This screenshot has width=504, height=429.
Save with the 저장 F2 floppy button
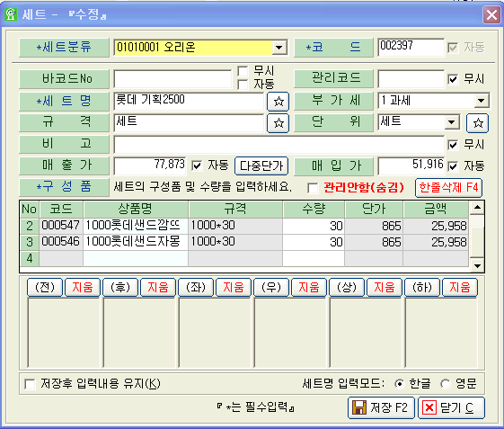coord(381,407)
